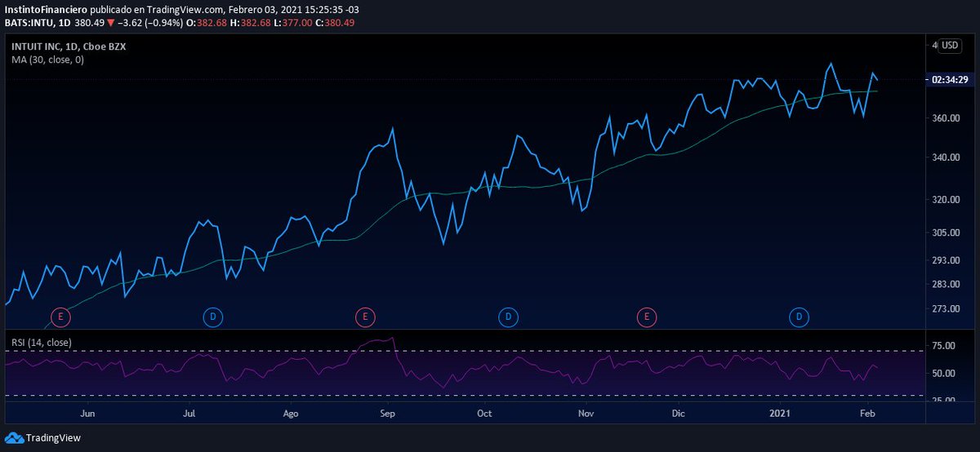The height and width of the screenshot is (452, 980).
Task: Open the earnings E marker dated late May
Action: pos(60,317)
